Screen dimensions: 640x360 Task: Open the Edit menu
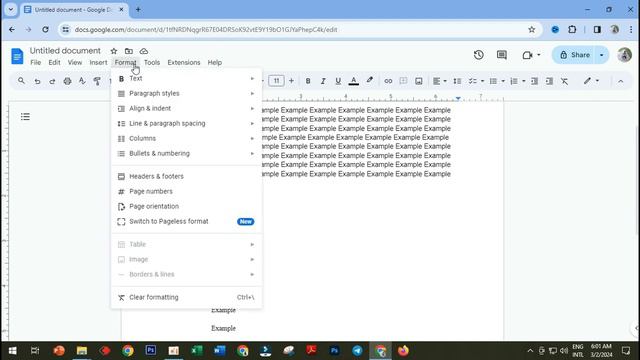pyautogui.click(x=54, y=62)
